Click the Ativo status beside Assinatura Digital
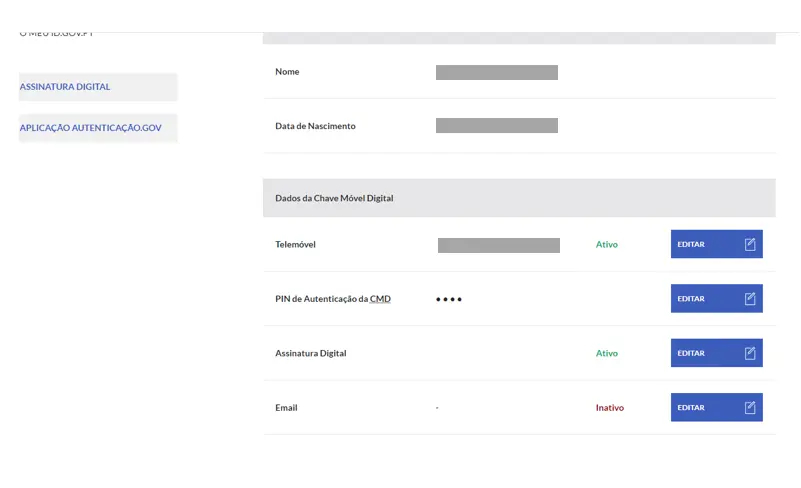 coord(607,353)
